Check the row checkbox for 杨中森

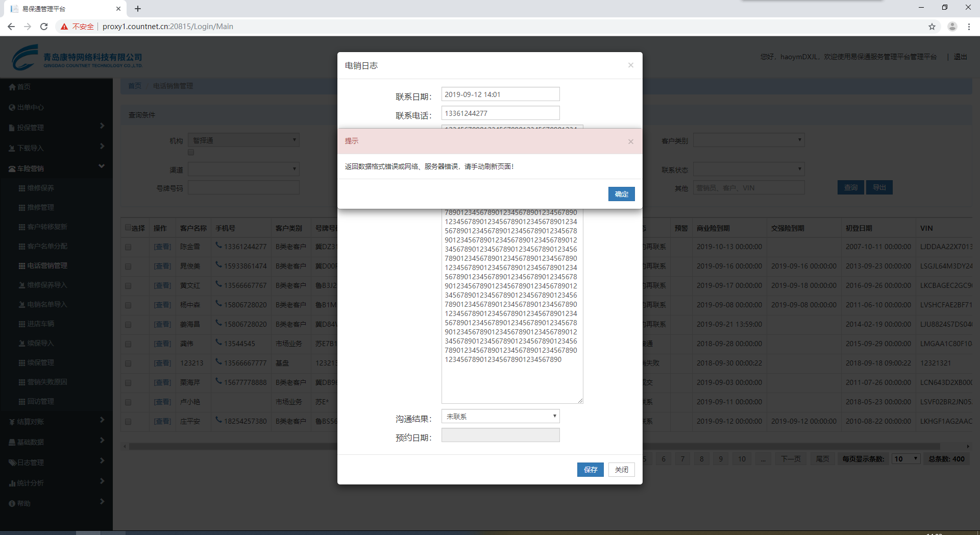[x=128, y=305]
